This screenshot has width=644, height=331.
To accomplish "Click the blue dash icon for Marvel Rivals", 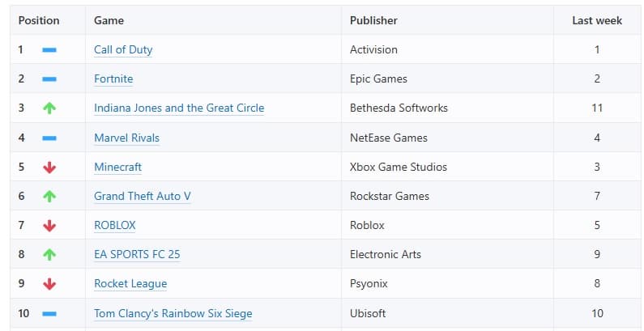I will pyautogui.click(x=49, y=138).
